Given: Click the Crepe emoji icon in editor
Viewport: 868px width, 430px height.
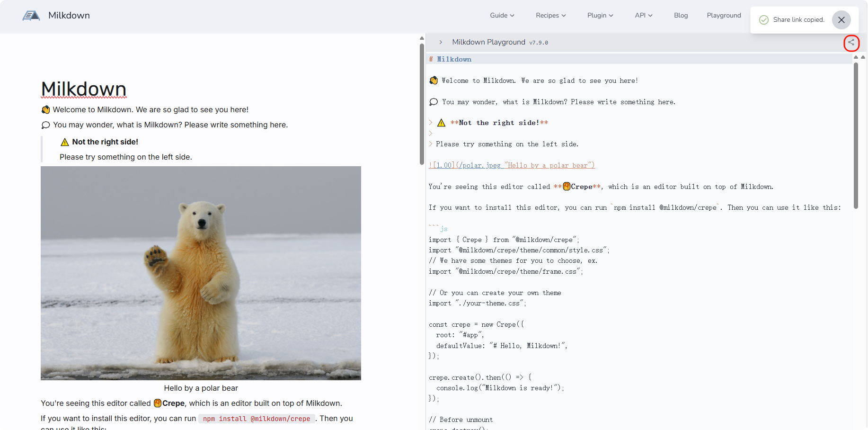Looking at the screenshot, I should pyautogui.click(x=158, y=403).
